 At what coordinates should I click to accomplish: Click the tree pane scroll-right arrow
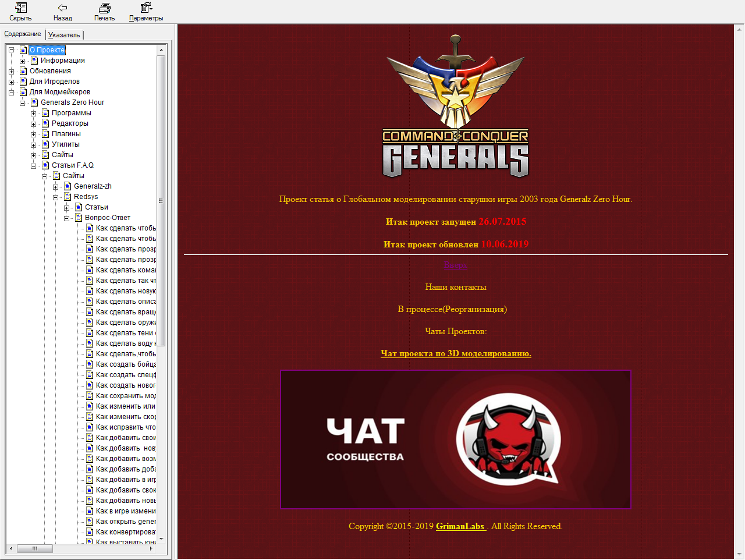click(151, 548)
